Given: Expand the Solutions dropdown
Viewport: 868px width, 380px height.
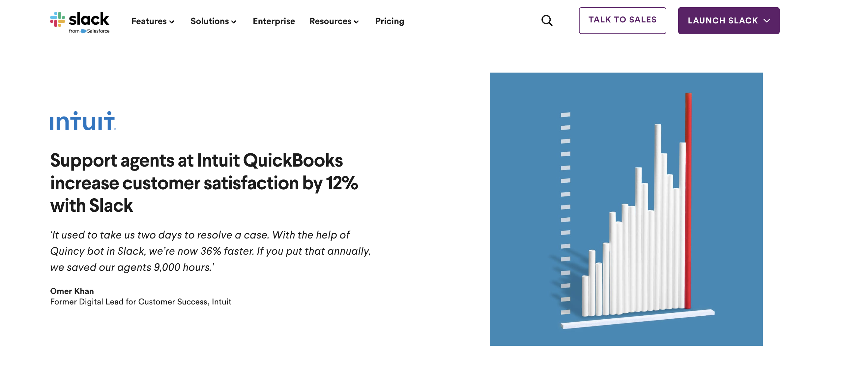Looking at the screenshot, I should click(234, 21).
